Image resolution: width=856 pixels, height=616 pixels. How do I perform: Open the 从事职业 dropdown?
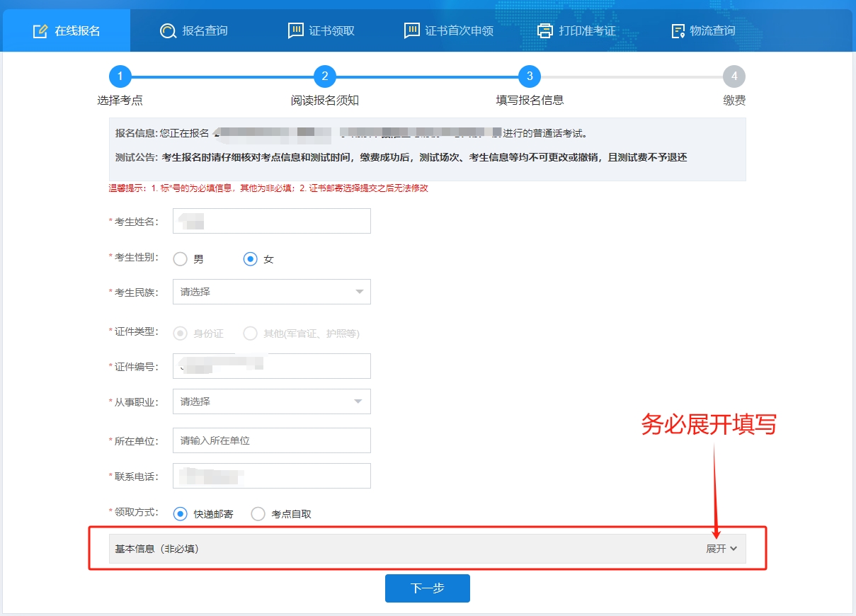coord(272,401)
